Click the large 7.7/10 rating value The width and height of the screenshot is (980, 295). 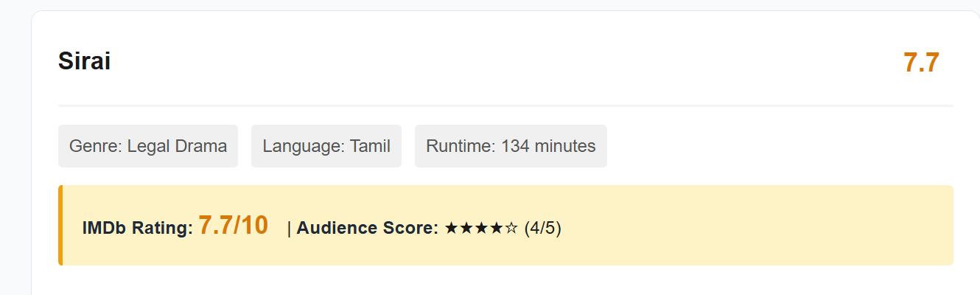pos(233,226)
